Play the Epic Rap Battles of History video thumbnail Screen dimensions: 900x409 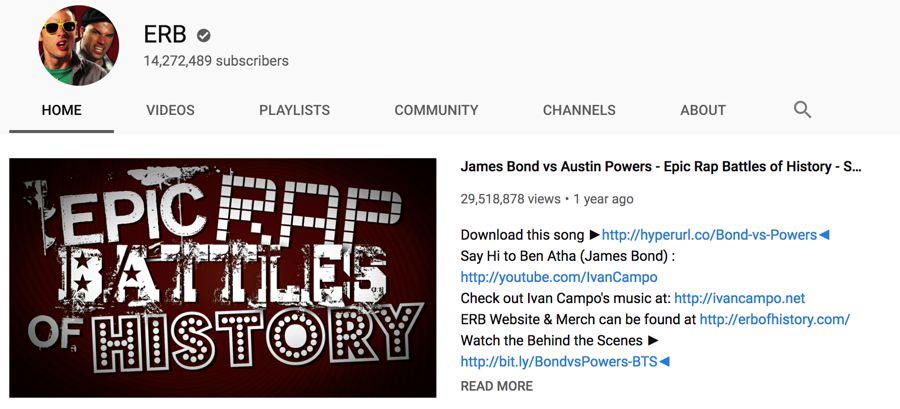tap(223, 278)
